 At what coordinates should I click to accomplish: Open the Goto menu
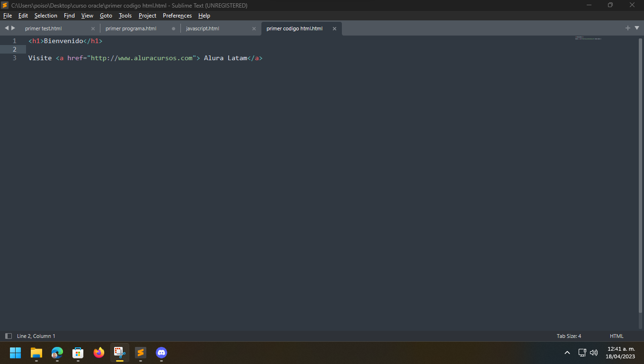[106, 16]
